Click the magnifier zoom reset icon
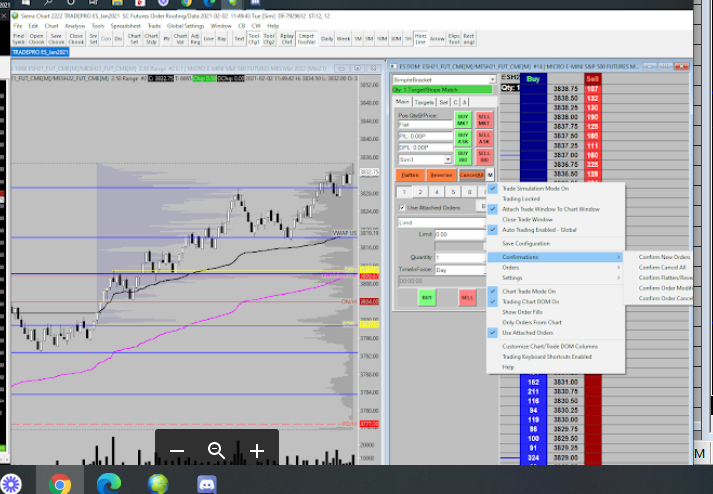 coord(216,451)
